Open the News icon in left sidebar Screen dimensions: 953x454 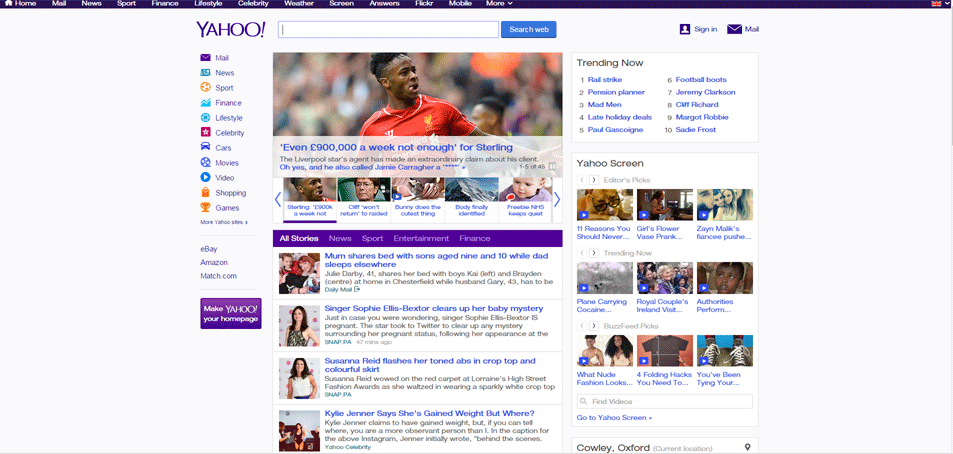pos(205,72)
